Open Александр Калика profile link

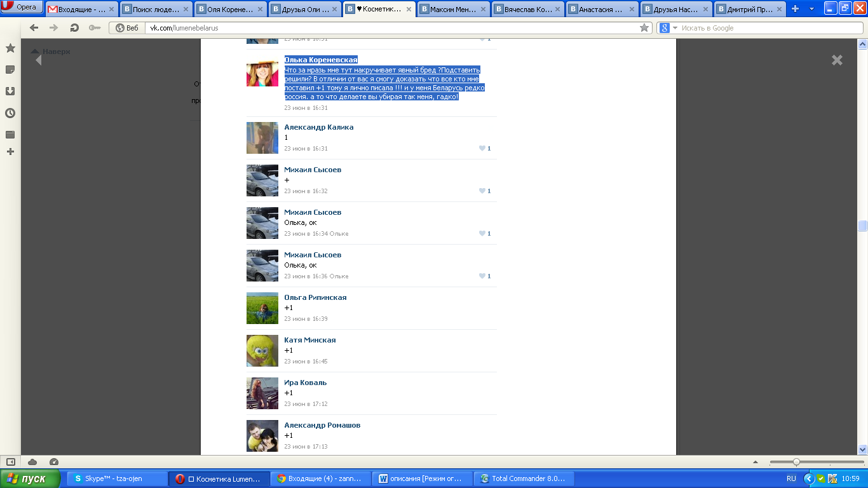pyautogui.click(x=319, y=127)
